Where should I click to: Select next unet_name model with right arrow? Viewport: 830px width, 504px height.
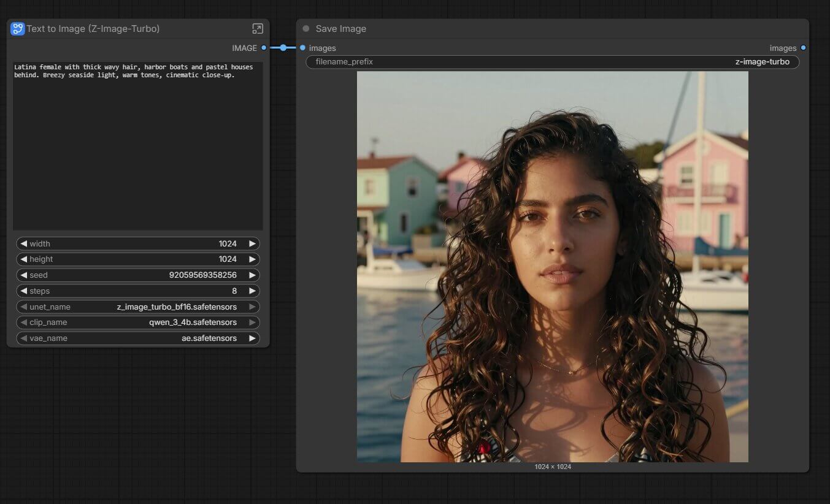[252, 307]
